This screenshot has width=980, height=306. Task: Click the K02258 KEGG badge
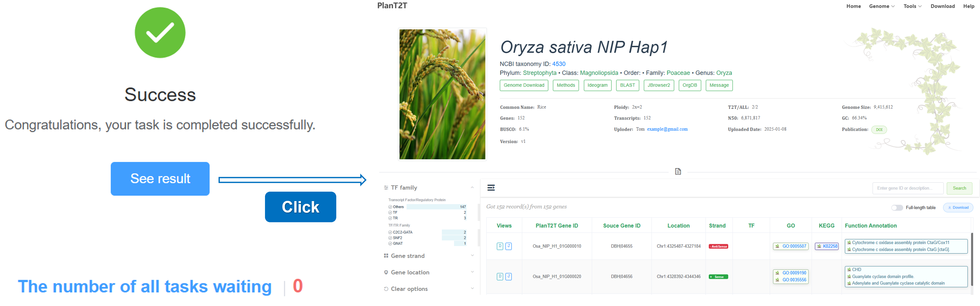coord(827,246)
